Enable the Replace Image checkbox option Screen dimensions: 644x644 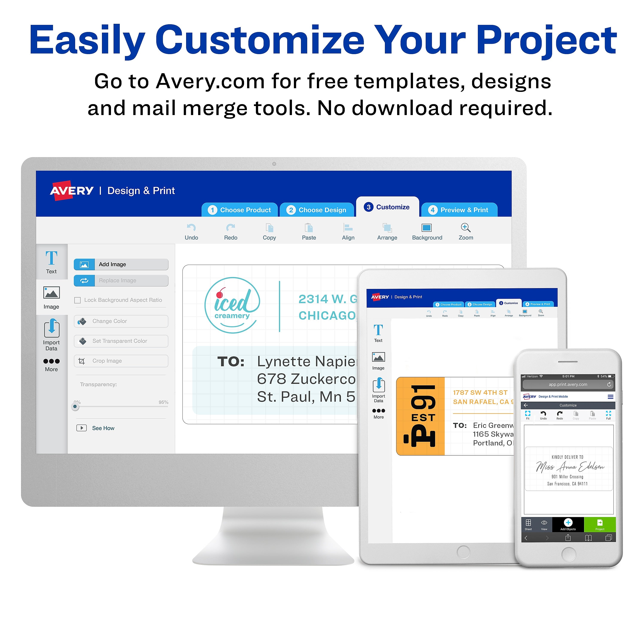pos(121,280)
